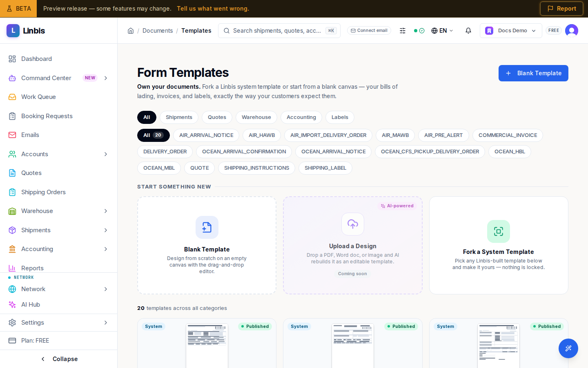
Task: Select the Labels category tab
Action: point(340,117)
